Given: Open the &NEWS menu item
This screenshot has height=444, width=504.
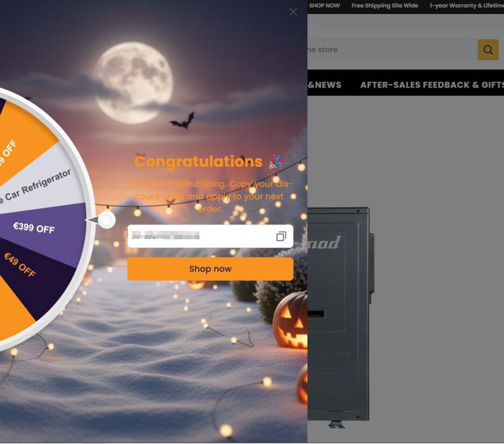Looking at the screenshot, I should (324, 85).
